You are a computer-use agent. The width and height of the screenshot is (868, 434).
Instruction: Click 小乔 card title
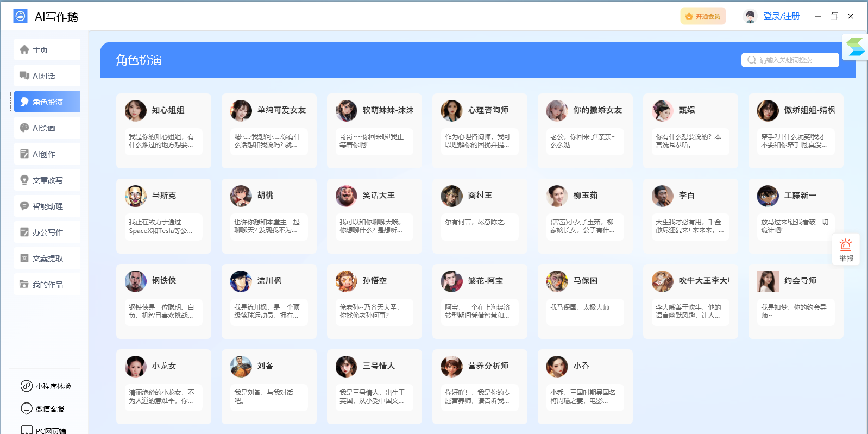(581, 366)
